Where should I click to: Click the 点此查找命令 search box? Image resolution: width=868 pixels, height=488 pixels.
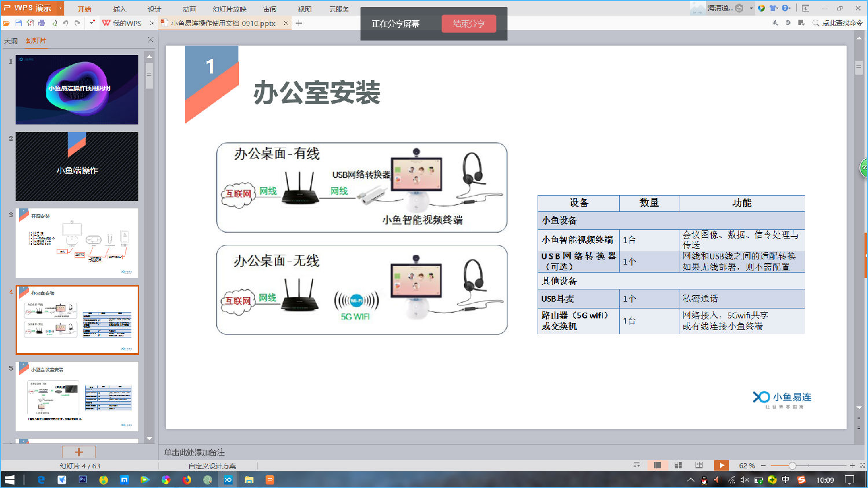click(838, 23)
